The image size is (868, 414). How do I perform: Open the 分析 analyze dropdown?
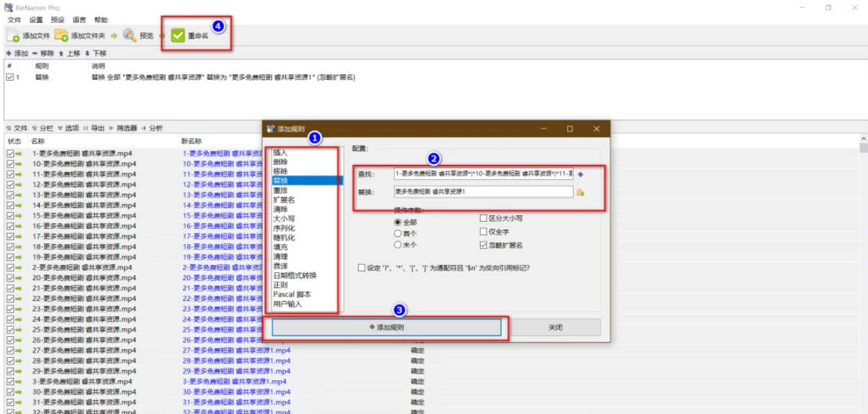pos(152,128)
